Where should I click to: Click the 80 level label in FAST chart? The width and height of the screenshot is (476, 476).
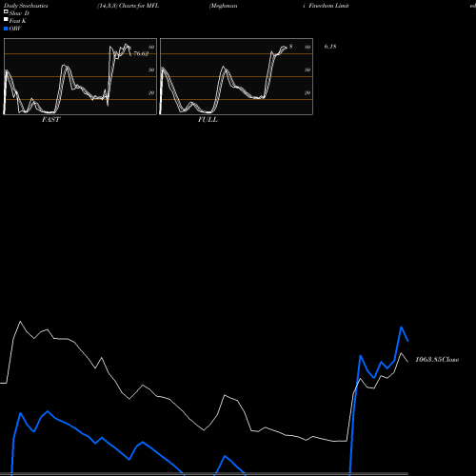tap(151, 47)
